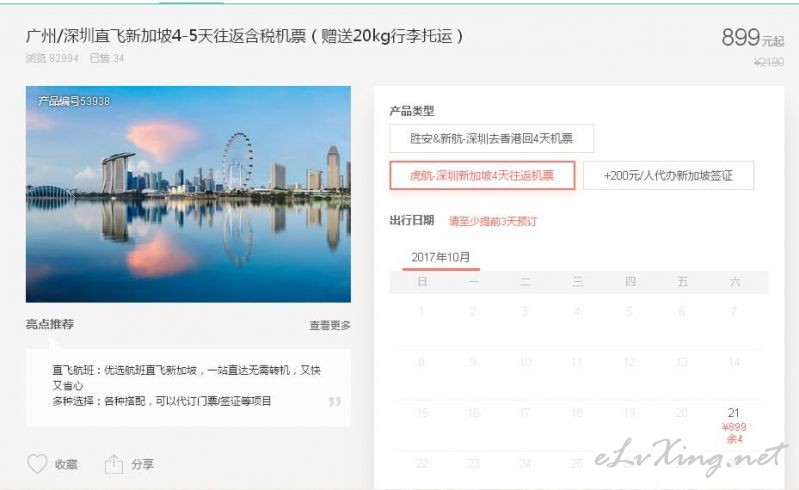This screenshot has height=490, width=799.
Task: Open the Singapore skyline product photo
Action: (x=189, y=194)
